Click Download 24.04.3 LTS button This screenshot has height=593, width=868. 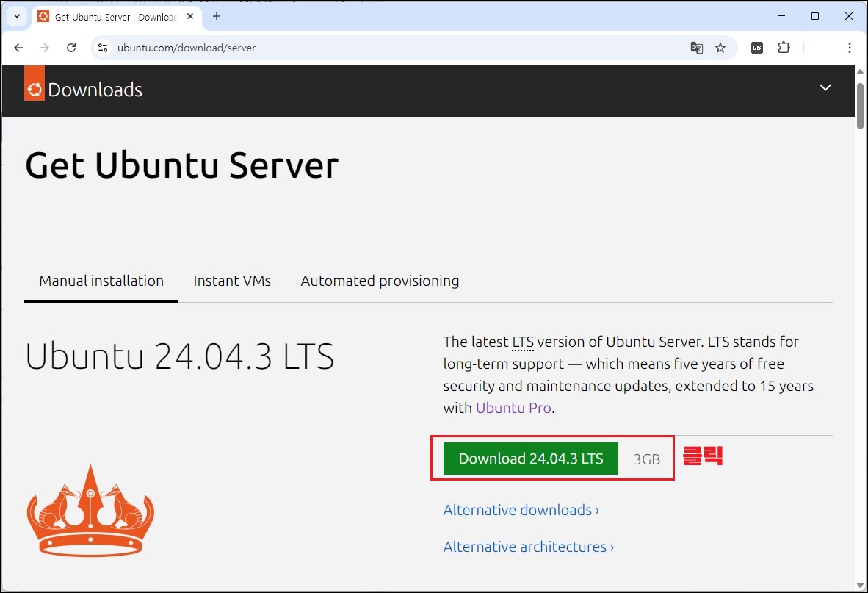[530, 459]
